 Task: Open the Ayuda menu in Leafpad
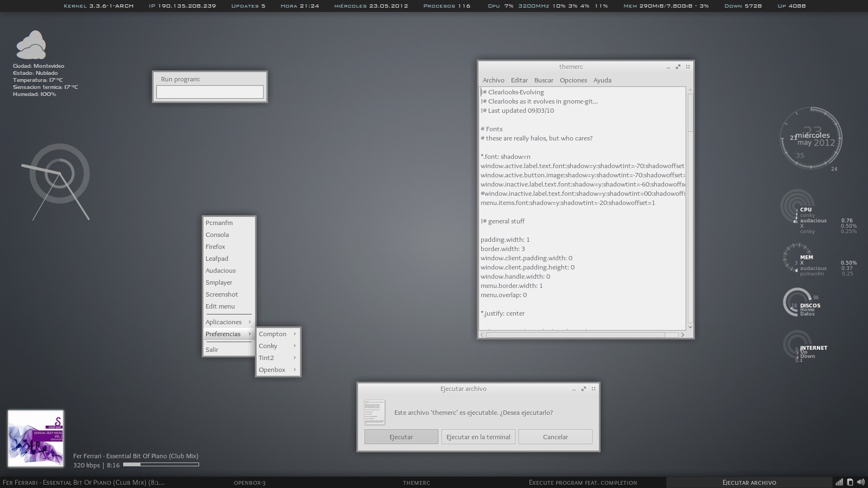pyautogui.click(x=602, y=80)
